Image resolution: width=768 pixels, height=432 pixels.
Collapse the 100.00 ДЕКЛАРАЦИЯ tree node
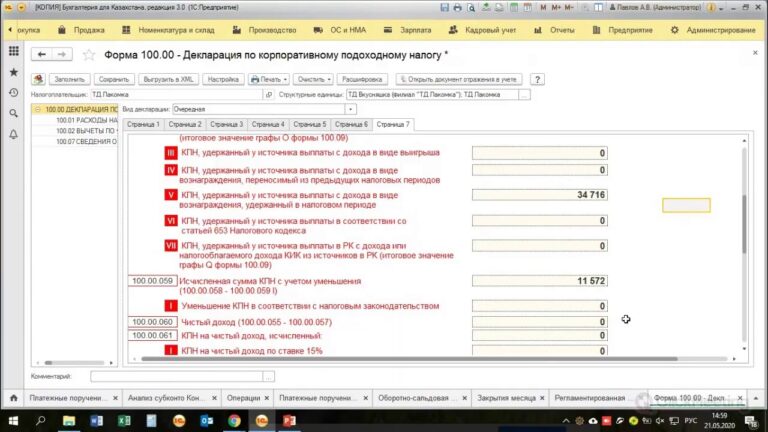38,109
